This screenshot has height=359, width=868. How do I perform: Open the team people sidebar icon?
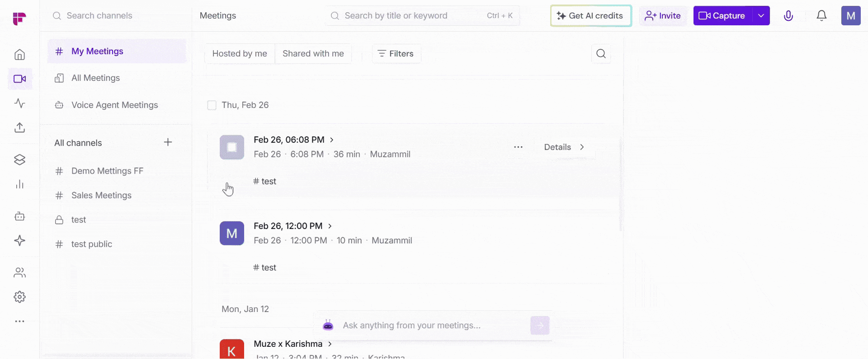pyautogui.click(x=19, y=273)
